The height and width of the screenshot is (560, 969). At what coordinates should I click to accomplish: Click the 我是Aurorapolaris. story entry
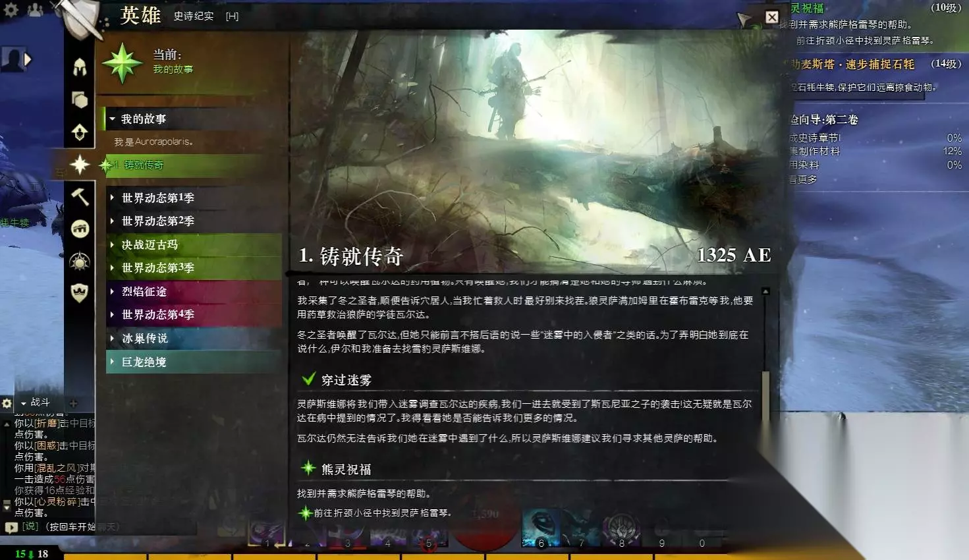click(153, 142)
